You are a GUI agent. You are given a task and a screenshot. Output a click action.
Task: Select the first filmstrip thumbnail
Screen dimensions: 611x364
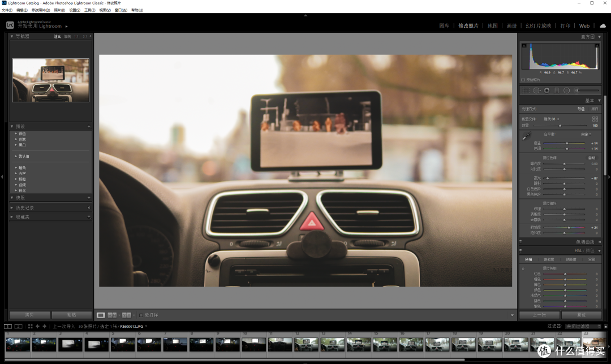pyautogui.click(x=18, y=345)
